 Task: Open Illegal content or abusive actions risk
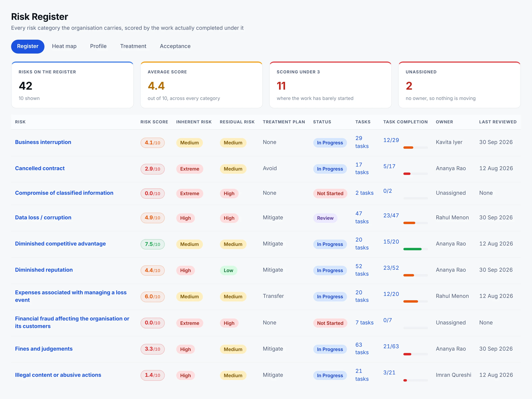coord(58,375)
